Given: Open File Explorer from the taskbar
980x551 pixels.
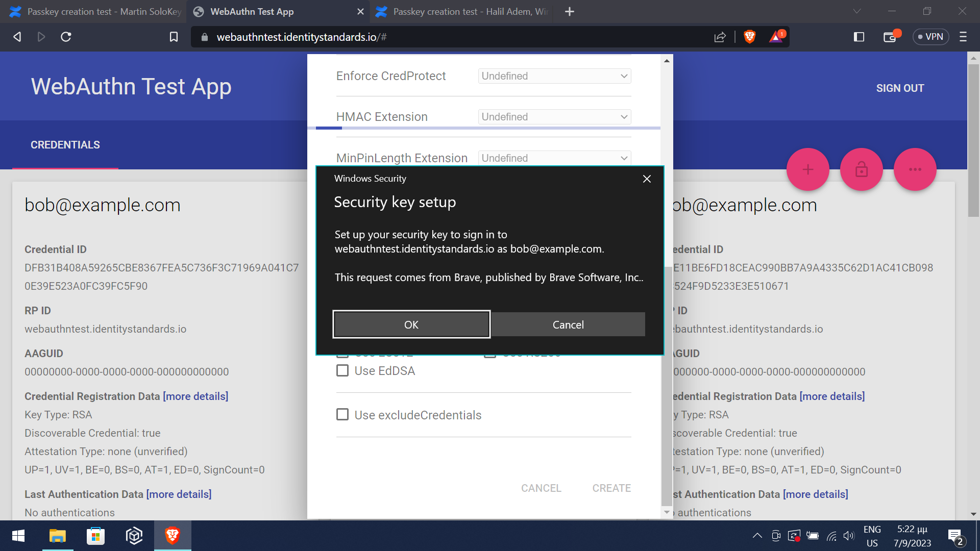Looking at the screenshot, I should pos(57,536).
